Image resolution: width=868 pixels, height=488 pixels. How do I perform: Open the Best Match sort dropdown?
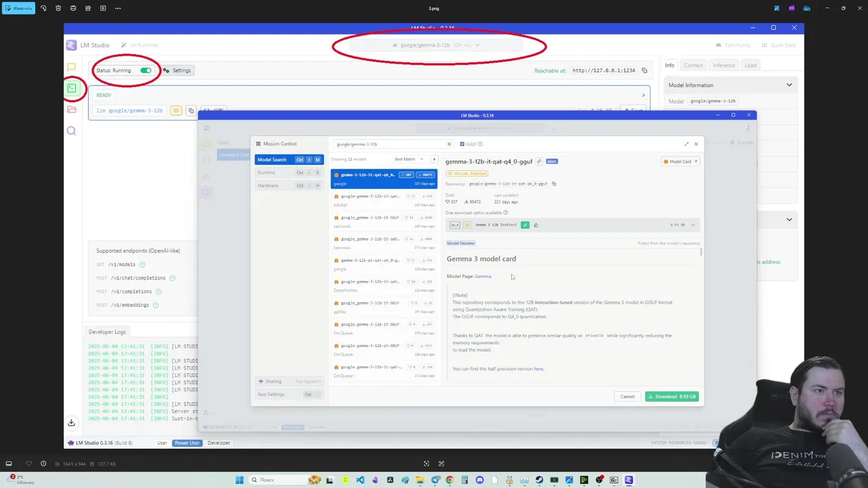(x=409, y=159)
